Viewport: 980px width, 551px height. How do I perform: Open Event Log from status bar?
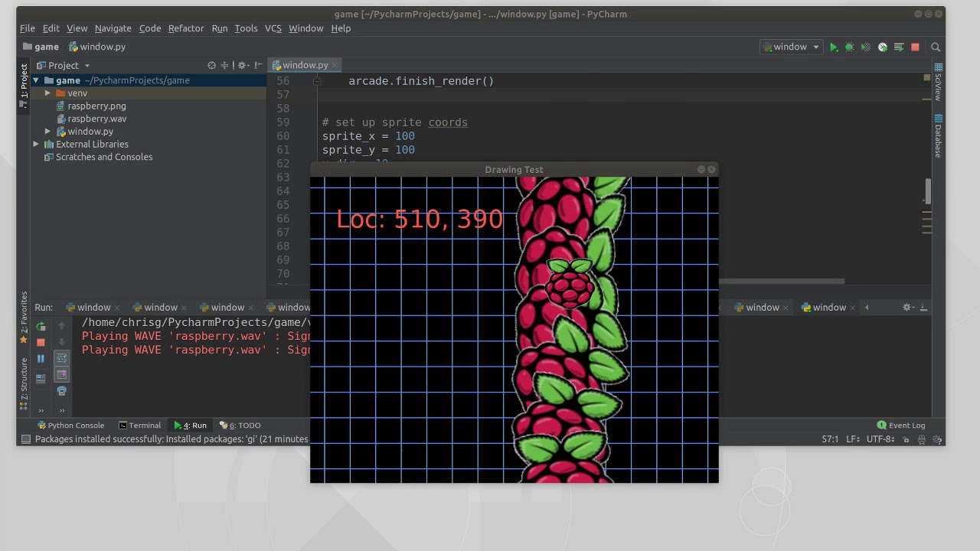point(901,425)
